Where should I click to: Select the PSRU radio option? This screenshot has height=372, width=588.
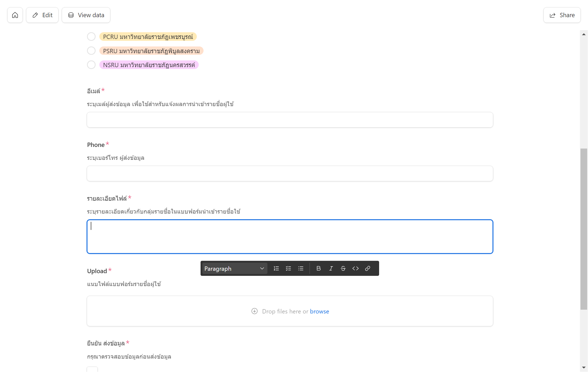tap(91, 50)
